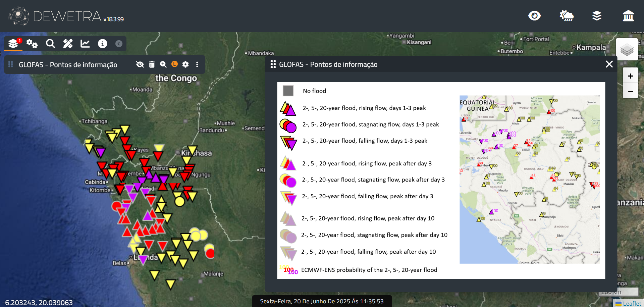
Task: Click falling flow peak after day 3 symbol
Action: point(289,198)
